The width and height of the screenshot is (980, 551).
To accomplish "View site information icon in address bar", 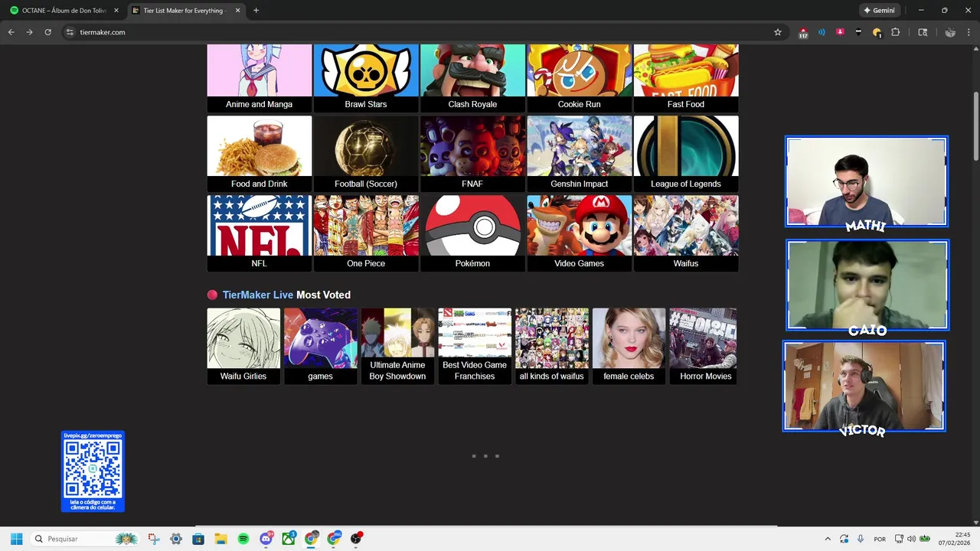I will [x=70, y=32].
